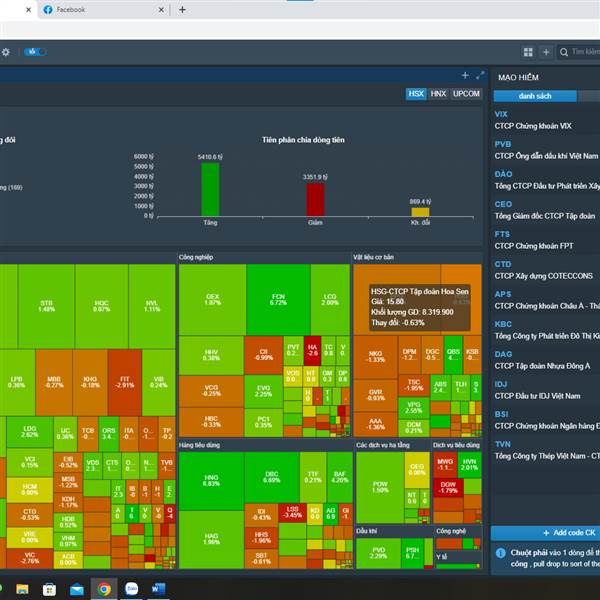
Task: Select BSI in the watchlist
Action: point(547,420)
